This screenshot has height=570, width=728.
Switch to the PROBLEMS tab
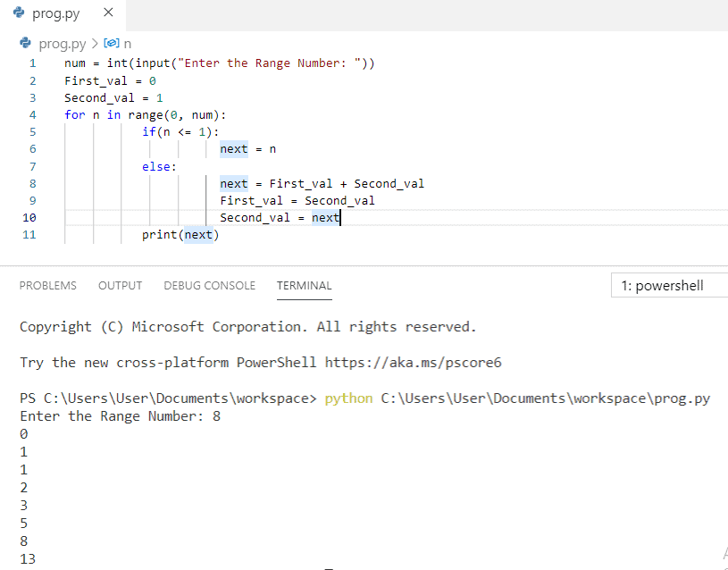click(47, 286)
